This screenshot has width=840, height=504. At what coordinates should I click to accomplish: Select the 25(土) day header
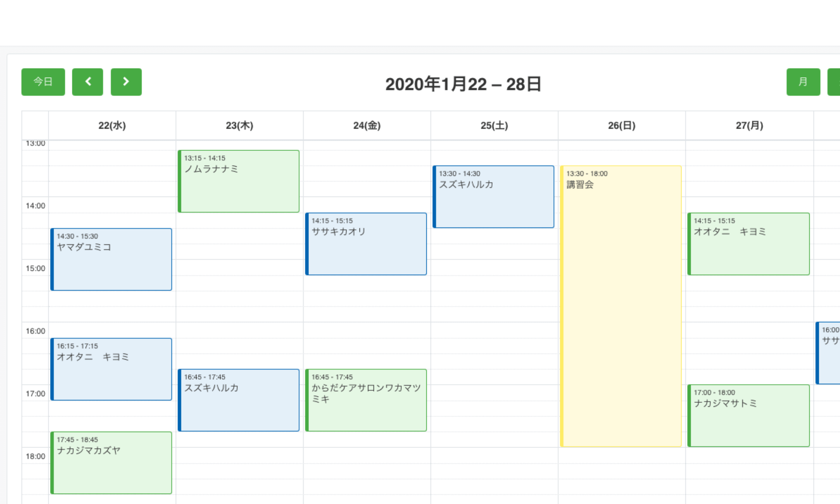pyautogui.click(x=494, y=126)
